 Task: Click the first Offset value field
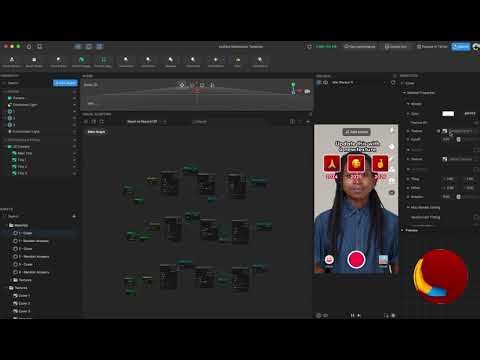(450, 188)
